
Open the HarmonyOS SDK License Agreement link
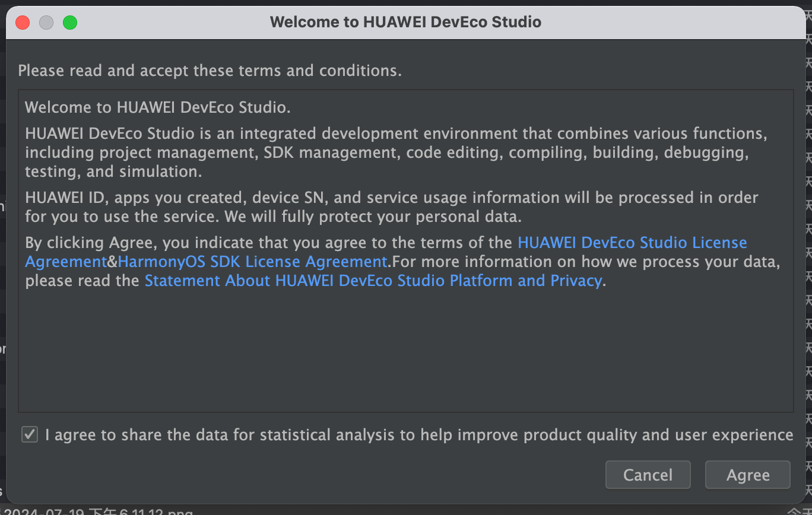pyautogui.click(x=252, y=262)
